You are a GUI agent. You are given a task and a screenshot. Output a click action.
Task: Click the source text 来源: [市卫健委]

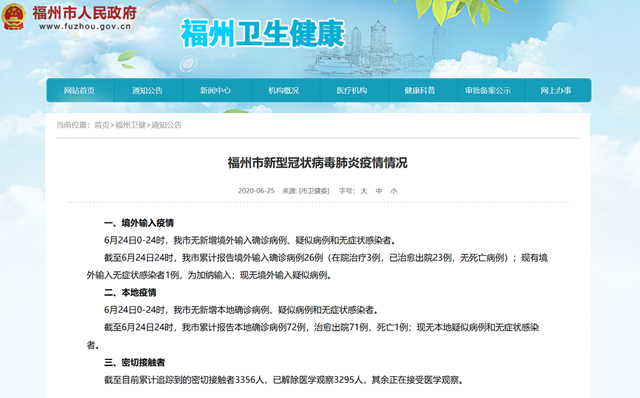306,191
